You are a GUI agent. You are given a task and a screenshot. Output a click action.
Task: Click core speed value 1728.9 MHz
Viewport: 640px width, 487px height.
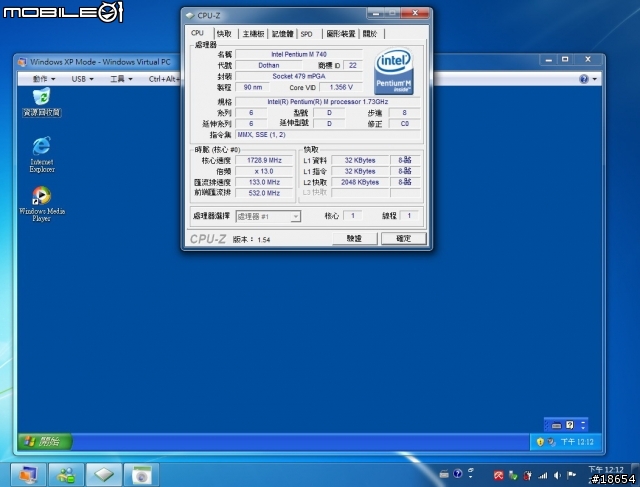264,160
